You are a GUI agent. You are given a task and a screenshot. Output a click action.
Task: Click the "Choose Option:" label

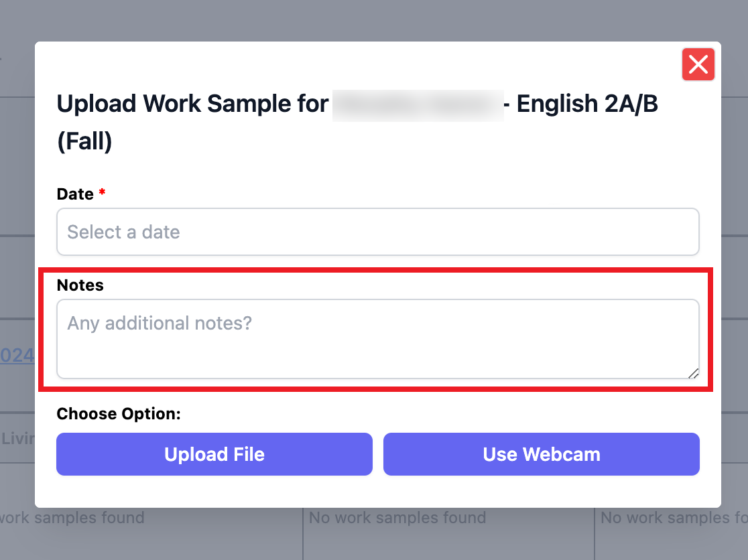(119, 414)
